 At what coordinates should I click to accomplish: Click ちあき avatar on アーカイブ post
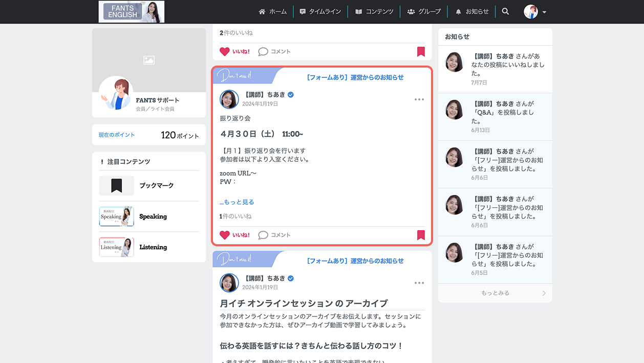pos(229,283)
